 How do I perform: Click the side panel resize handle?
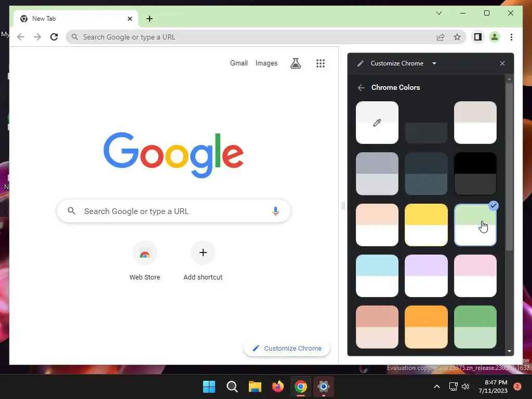click(343, 205)
